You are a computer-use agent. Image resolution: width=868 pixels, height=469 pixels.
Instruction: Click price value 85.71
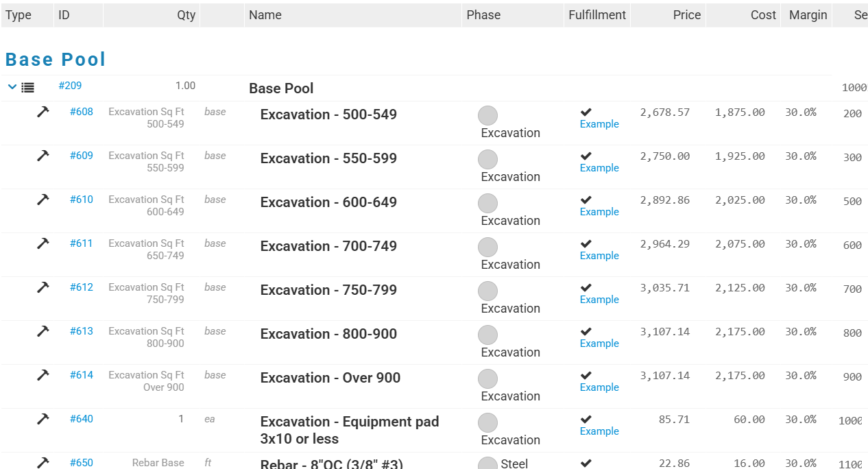[674, 420]
